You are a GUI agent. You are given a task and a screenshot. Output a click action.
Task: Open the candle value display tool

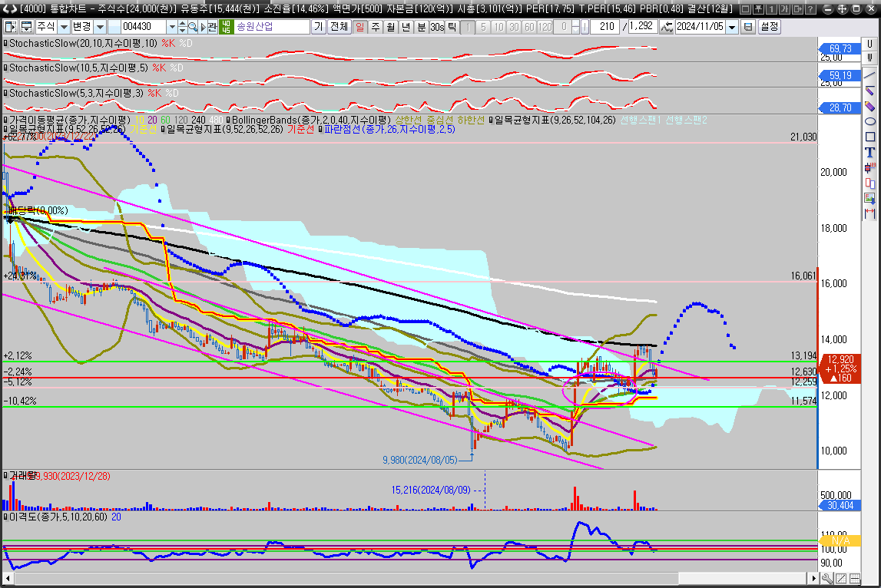[869, 167]
